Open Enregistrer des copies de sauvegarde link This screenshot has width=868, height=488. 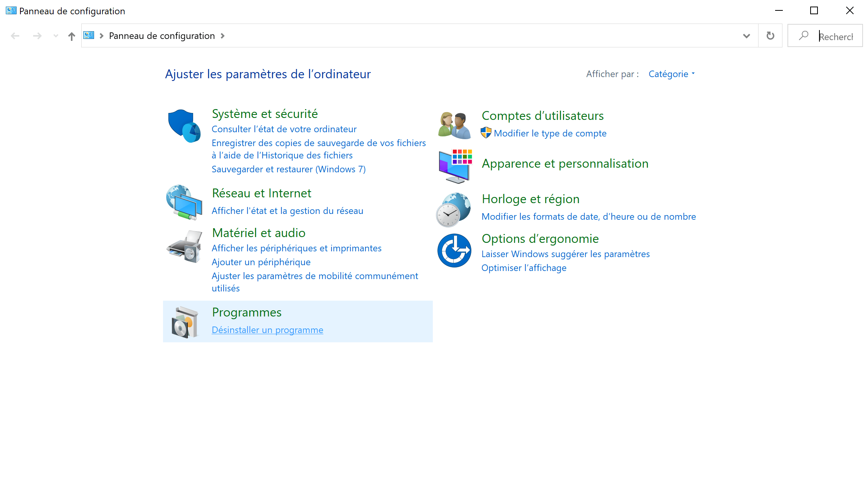click(x=319, y=149)
